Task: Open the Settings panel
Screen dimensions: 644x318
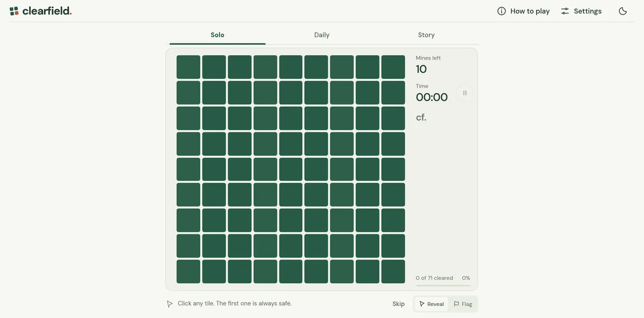Action: tap(581, 11)
